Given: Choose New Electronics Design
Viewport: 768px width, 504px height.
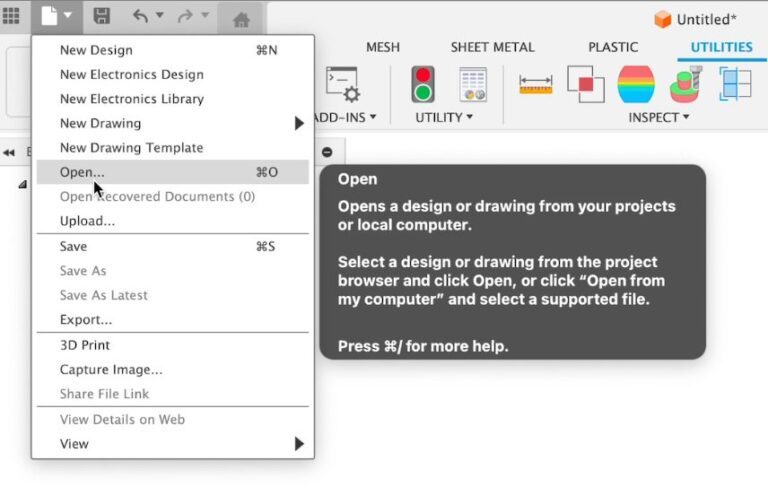Looking at the screenshot, I should click(x=172, y=74).
